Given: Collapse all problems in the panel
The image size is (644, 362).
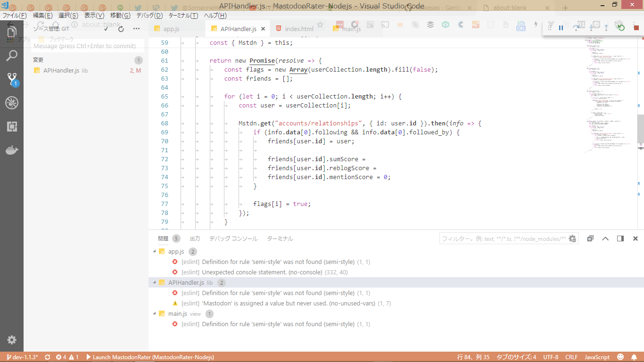Looking at the screenshot, I should (590, 239).
